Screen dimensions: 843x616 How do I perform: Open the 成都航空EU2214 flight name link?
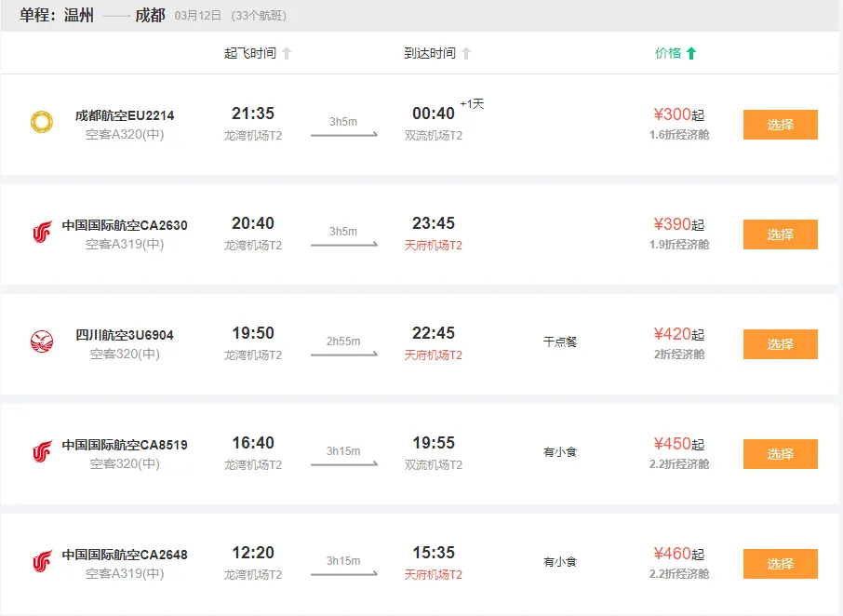pos(125,115)
